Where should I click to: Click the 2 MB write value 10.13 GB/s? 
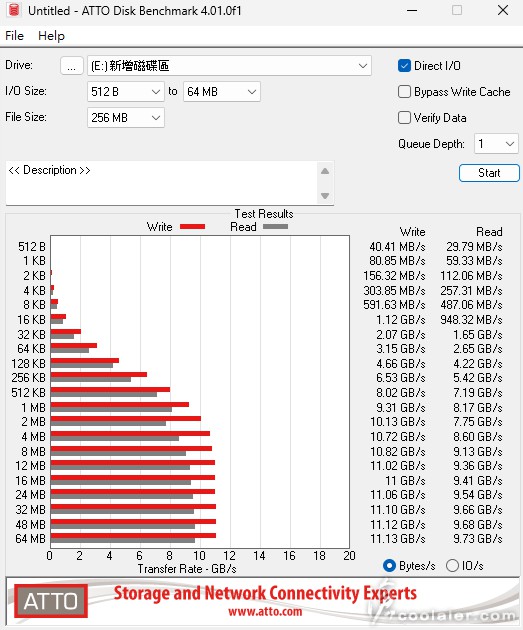[x=398, y=422]
